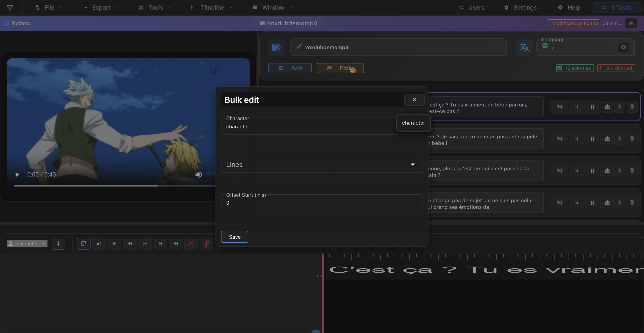Screen dimensions: 644x333
Task: Click the add language plus icon
Action: [x=624, y=47]
